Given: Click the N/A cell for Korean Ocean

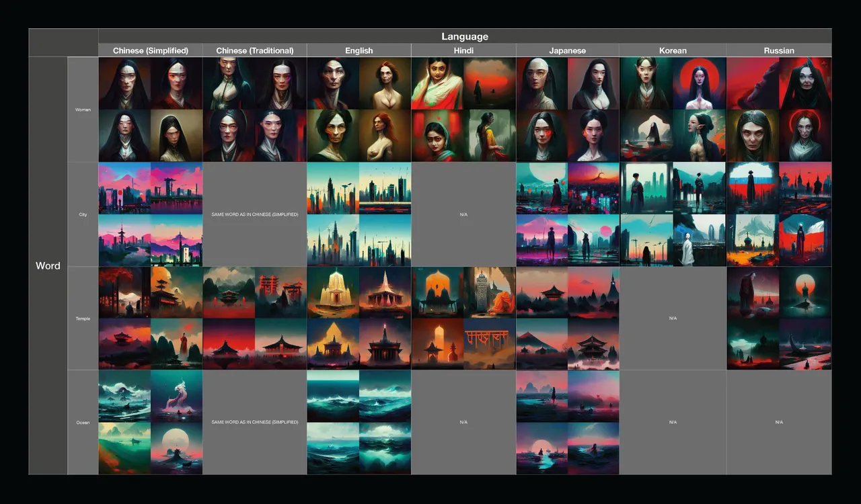Looking at the screenshot, I should [x=673, y=422].
